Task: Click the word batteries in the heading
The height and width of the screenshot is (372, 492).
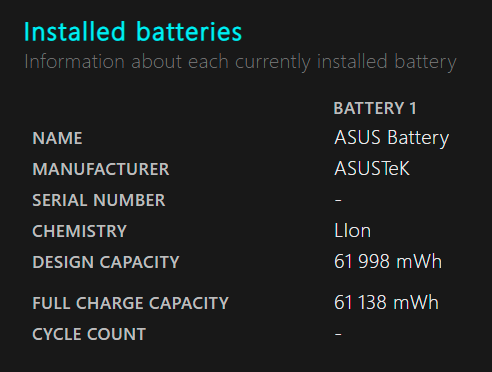Action: 189,32
